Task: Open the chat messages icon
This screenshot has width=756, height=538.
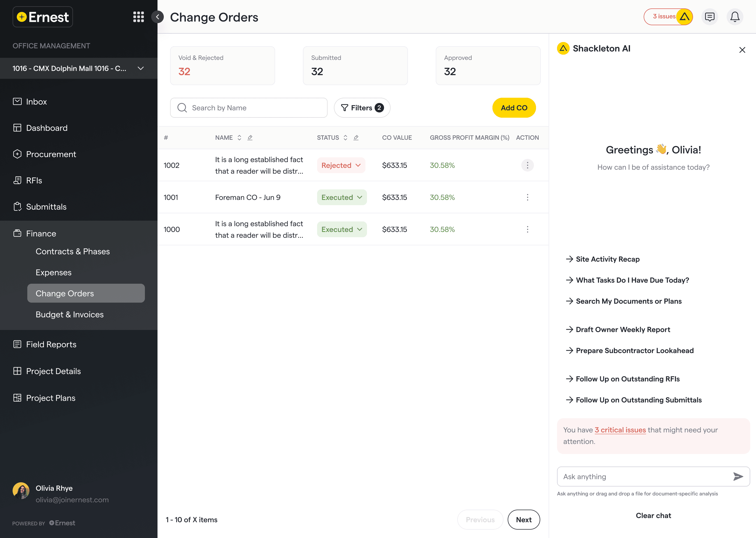Action: (709, 17)
